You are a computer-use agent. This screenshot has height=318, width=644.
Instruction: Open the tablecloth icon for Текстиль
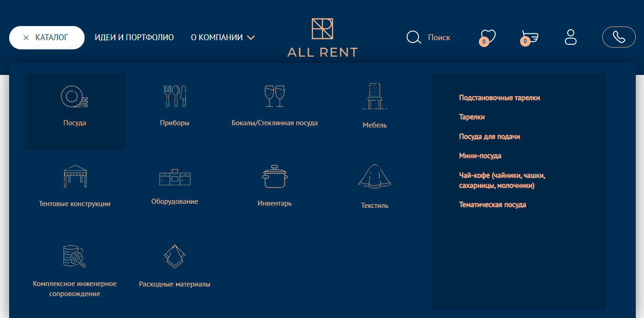[x=375, y=176]
